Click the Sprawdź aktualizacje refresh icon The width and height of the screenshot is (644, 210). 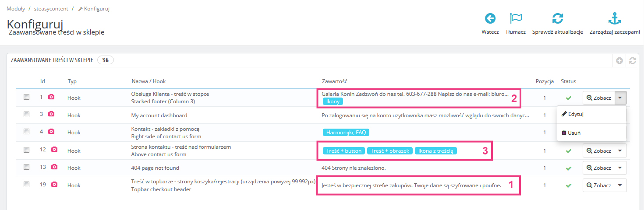coord(557,19)
